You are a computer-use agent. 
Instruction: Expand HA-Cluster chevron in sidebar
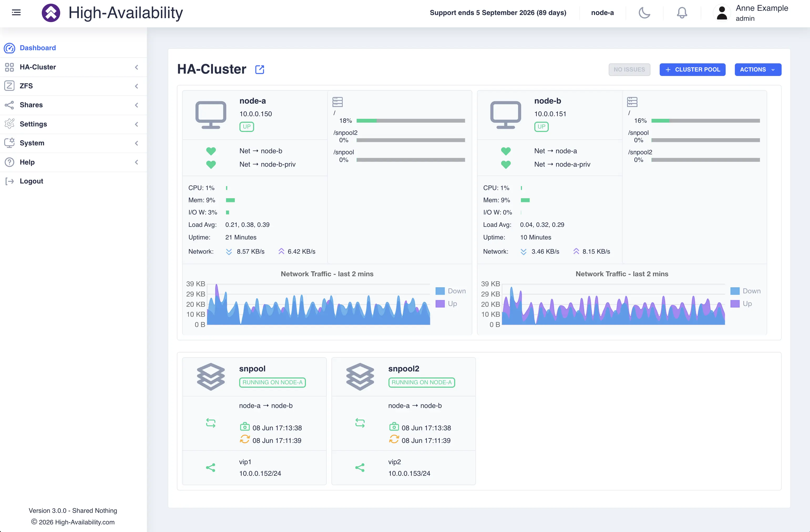(136, 67)
